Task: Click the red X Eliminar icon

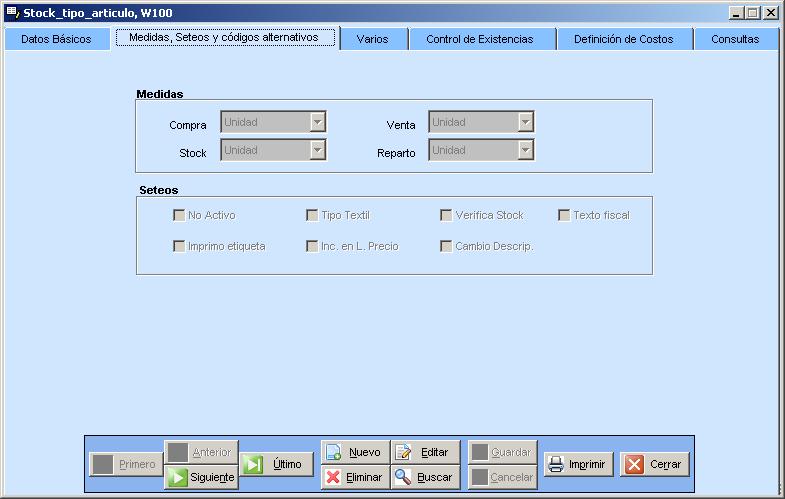Action: coord(334,477)
